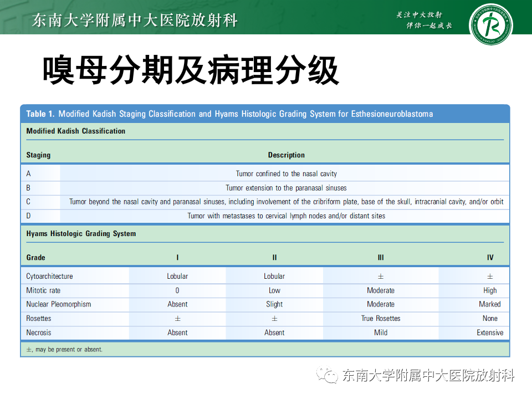The height and width of the screenshot is (399, 532).
Task: Click the WeChat icon in the watermark
Action: pyautogui.click(x=327, y=375)
